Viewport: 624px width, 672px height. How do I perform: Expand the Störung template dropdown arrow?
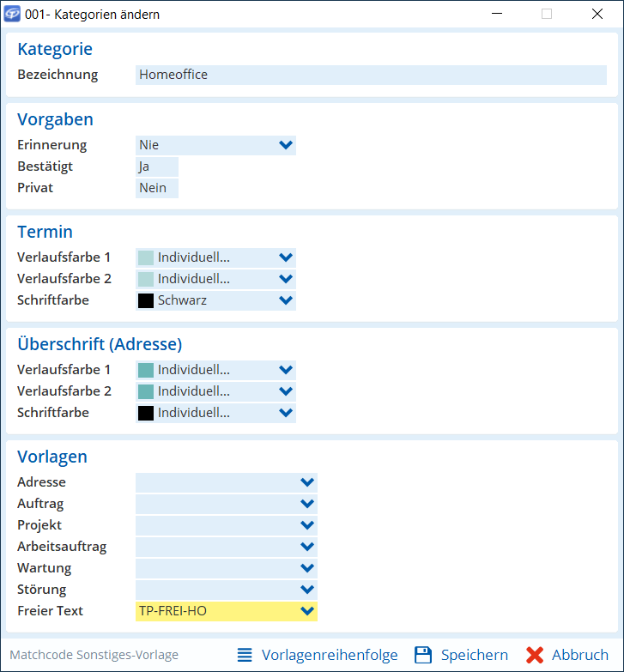307,590
